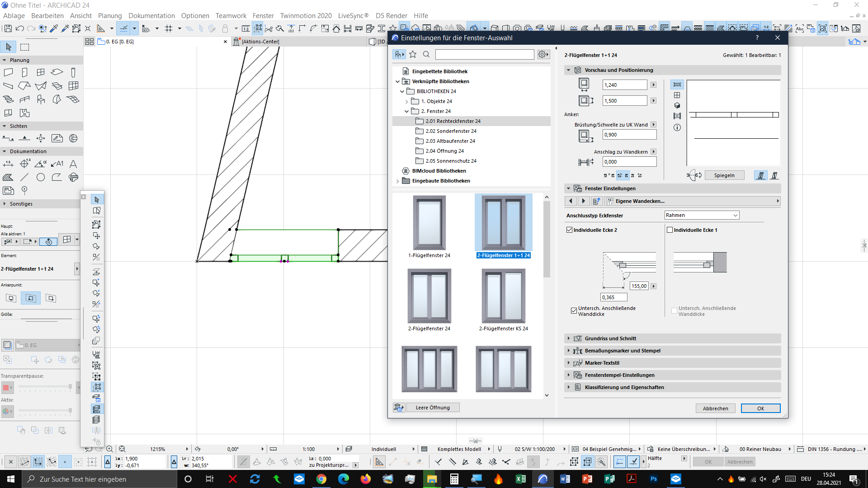Expand the 1. Objekte 24 folder
This screenshot has width=868, height=488.
tap(406, 102)
